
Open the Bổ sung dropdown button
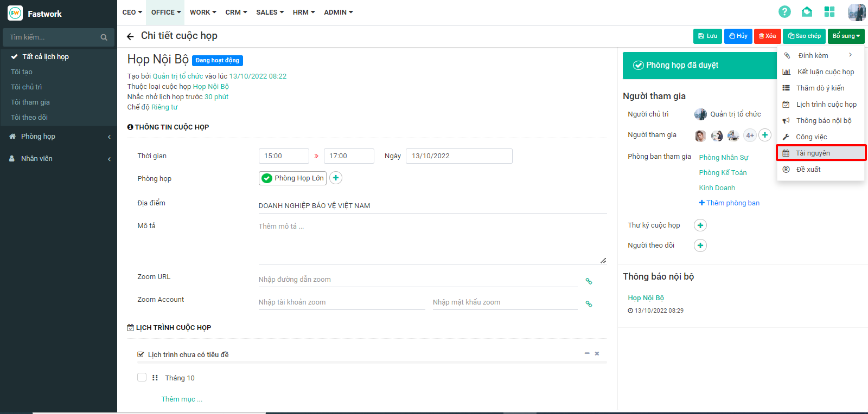[x=846, y=36]
